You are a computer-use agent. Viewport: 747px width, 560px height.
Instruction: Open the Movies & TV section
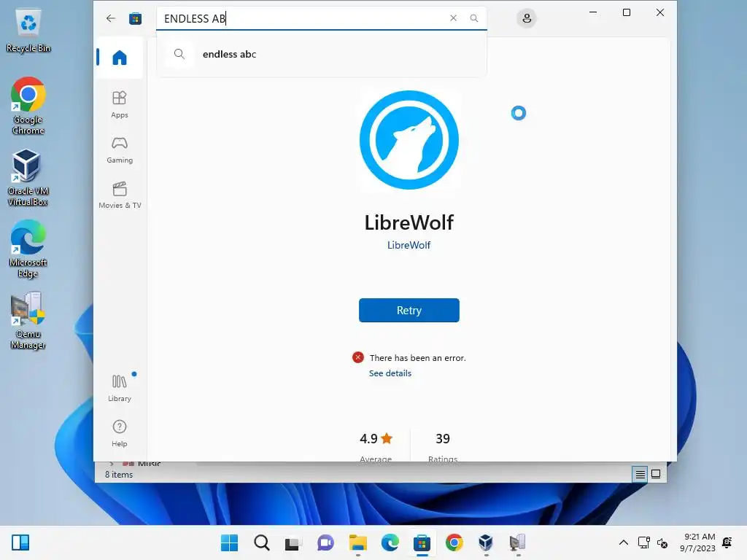click(x=120, y=195)
